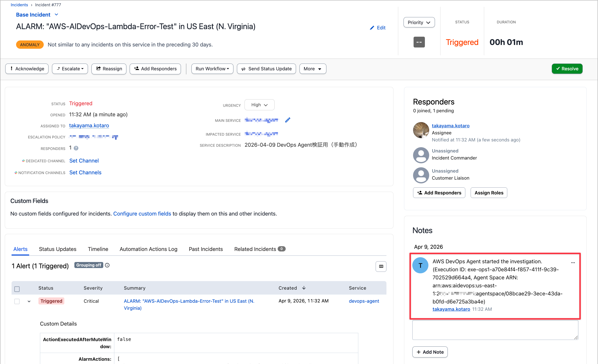Open the Past Incidents tab
This screenshot has width=598, height=364.
coord(206,249)
